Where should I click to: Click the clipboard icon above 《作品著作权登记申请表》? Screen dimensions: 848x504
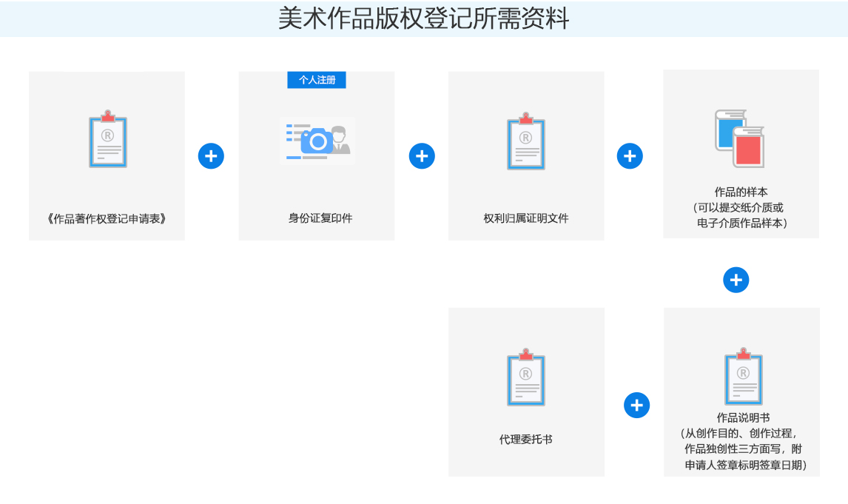(108, 139)
